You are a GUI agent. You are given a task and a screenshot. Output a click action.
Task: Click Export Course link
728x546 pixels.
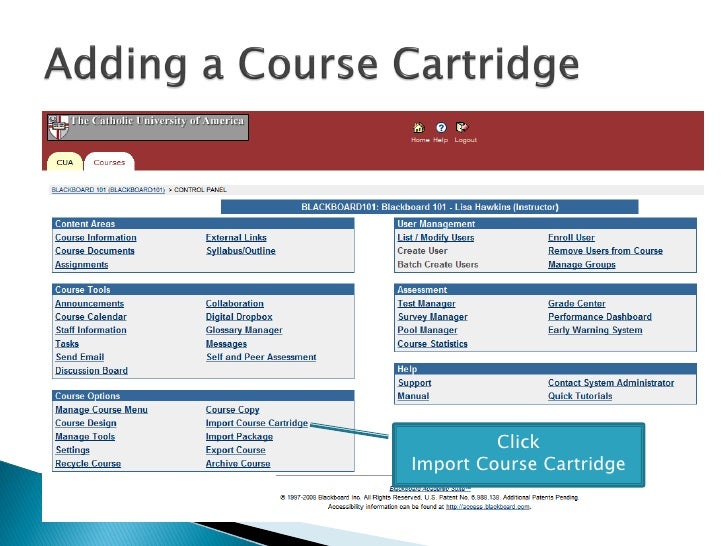(235, 450)
